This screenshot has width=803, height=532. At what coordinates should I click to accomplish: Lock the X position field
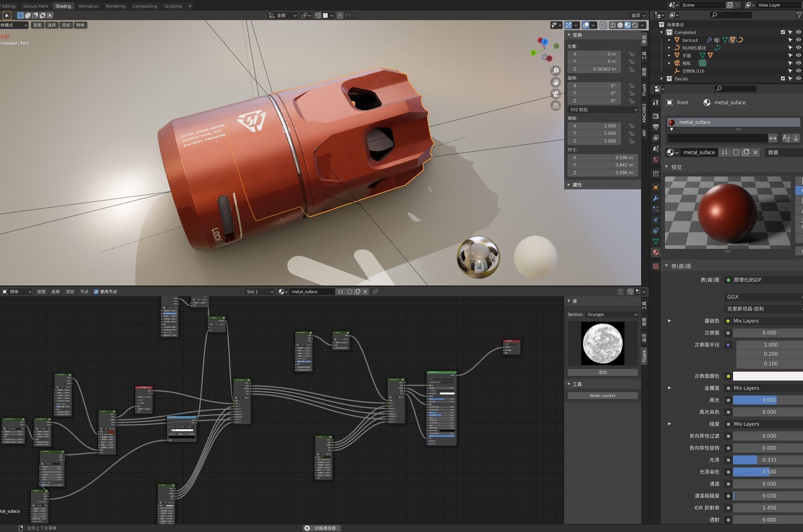(x=631, y=54)
